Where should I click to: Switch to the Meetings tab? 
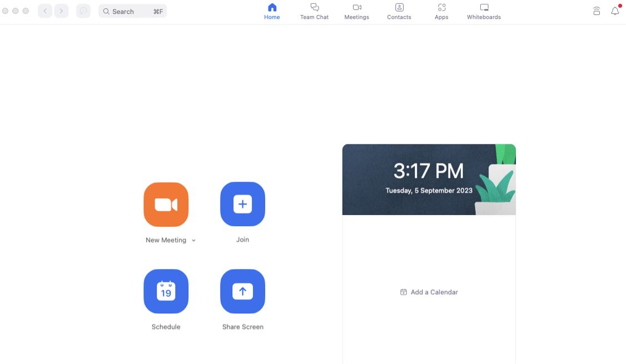tap(357, 12)
